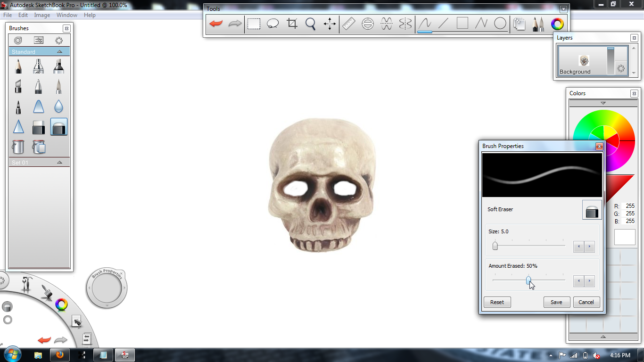Click the white current color swatch
This screenshot has height=362, width=644.
pyautogui.click(x=625, y=237)
